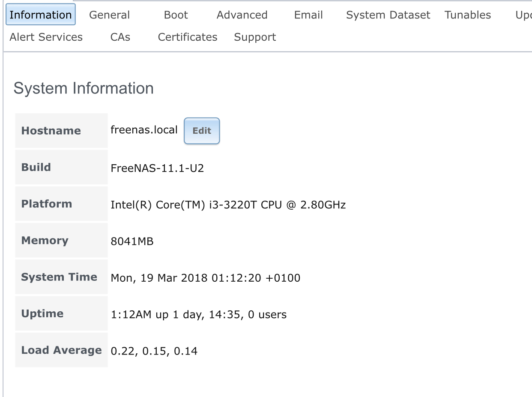Screen dimensions: 532x397
Task: Open the Alert Services tab
Action: click(x=46, y=37)
